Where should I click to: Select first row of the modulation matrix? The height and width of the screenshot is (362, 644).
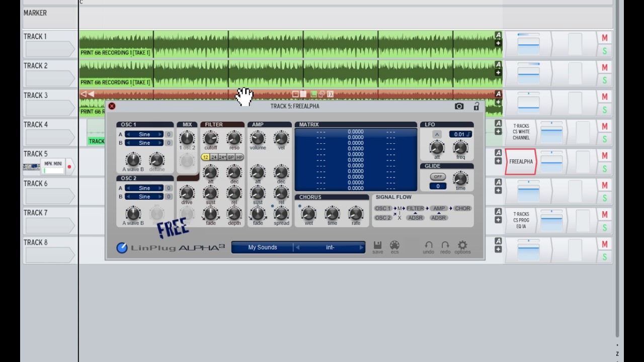pyautogui.click(x=356, y=132)
